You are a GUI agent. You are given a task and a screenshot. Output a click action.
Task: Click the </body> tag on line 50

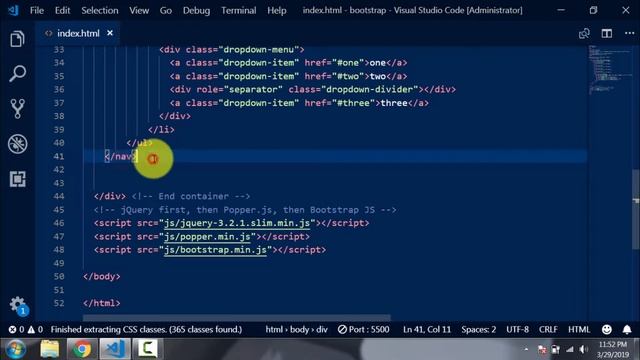click(102, 277)
